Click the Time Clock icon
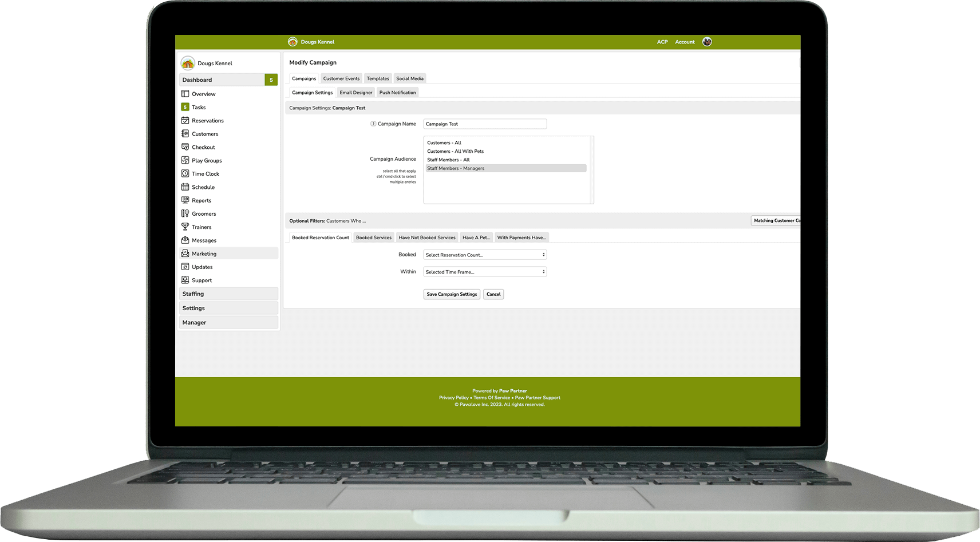This screenshot has width=980, height=542. [x=185, y=173]
